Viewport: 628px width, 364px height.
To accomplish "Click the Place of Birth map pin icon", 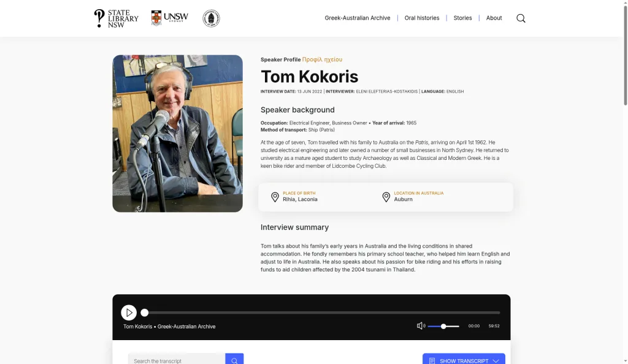I will [275, 197].
